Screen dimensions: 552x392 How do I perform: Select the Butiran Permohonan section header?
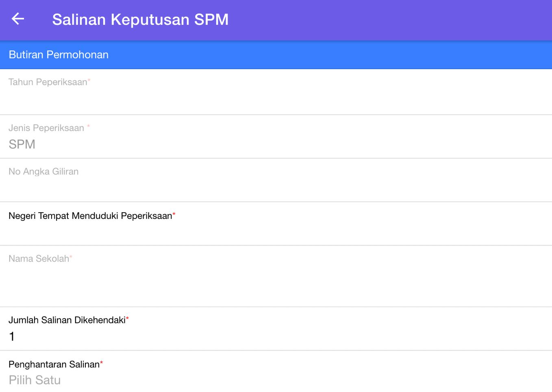(x=59, y=54)
